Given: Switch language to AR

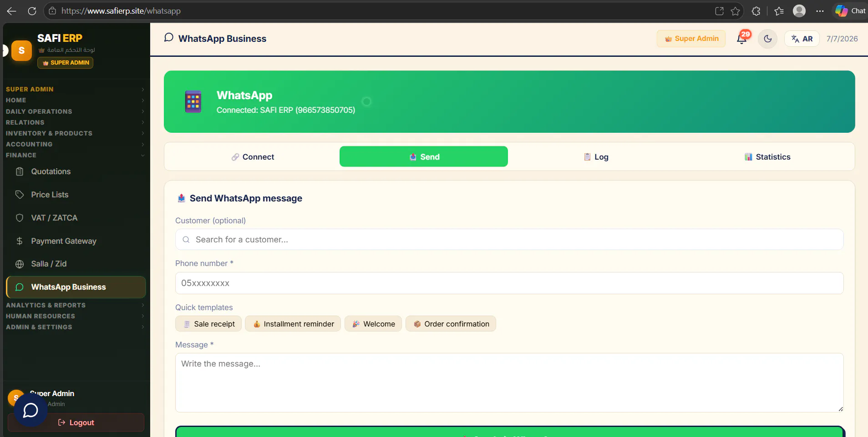Looking at the screenshot, I should 802,39.
